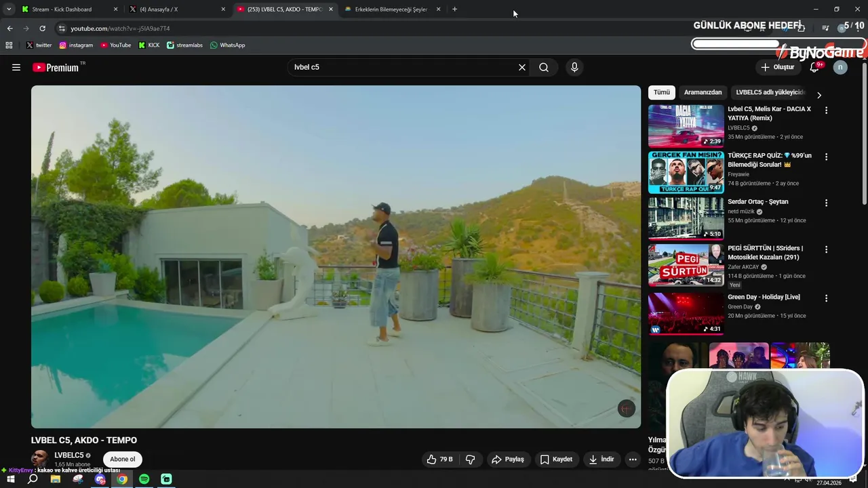Open options for Green Day Holiday video

point(826,298)
